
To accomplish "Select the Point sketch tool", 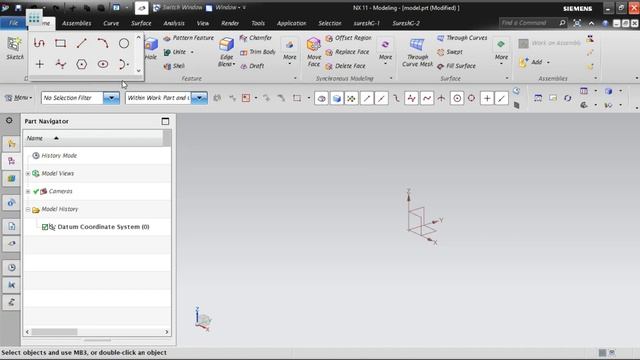I will point(40,64).
